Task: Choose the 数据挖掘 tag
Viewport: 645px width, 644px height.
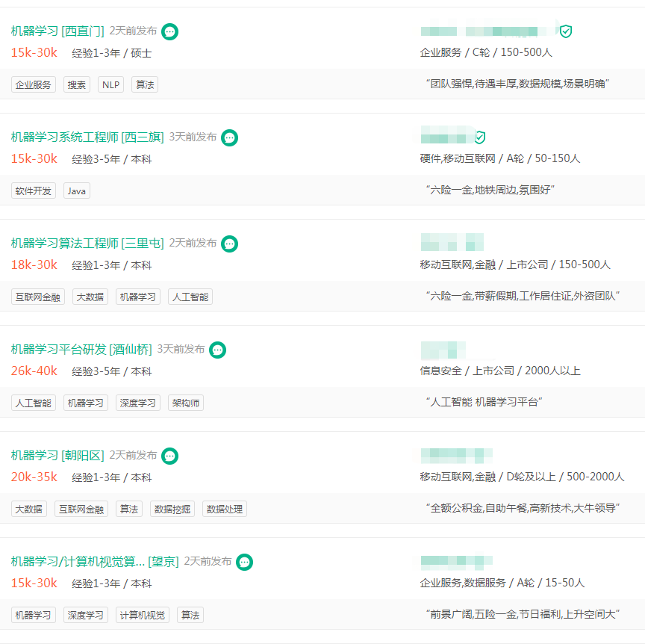Action: pos(172,509)
